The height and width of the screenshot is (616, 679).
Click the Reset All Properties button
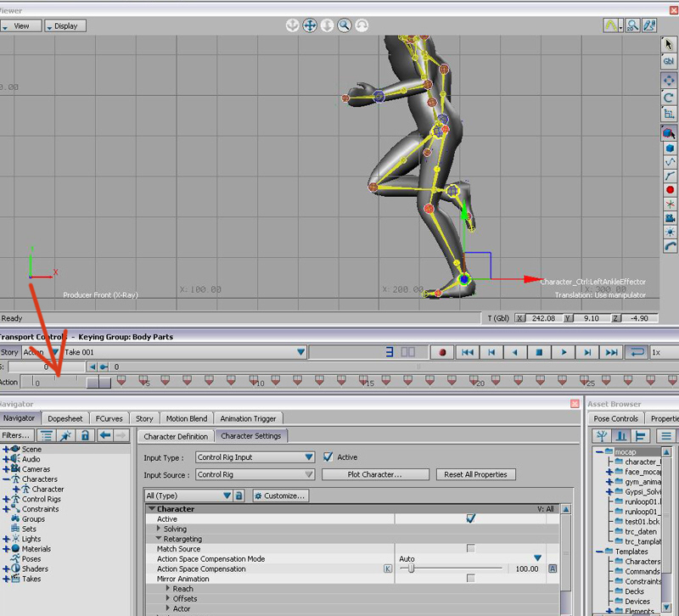point(477,475)
